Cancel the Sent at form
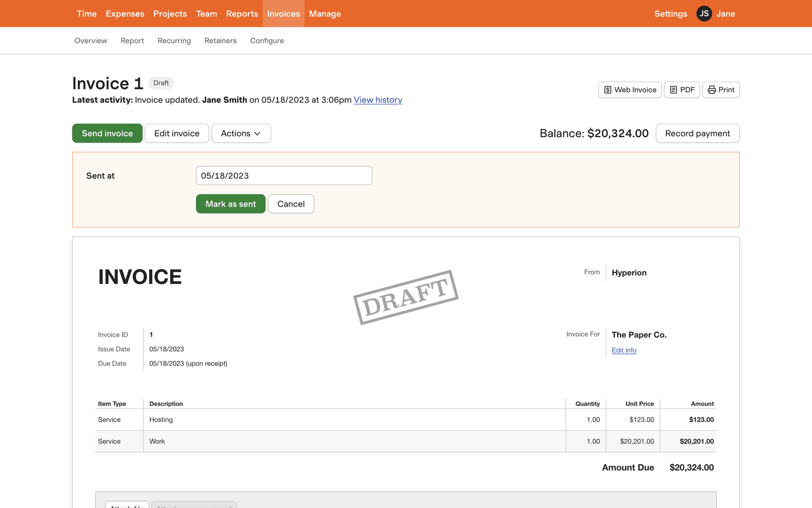812x508 pixels. pos(291,204)
